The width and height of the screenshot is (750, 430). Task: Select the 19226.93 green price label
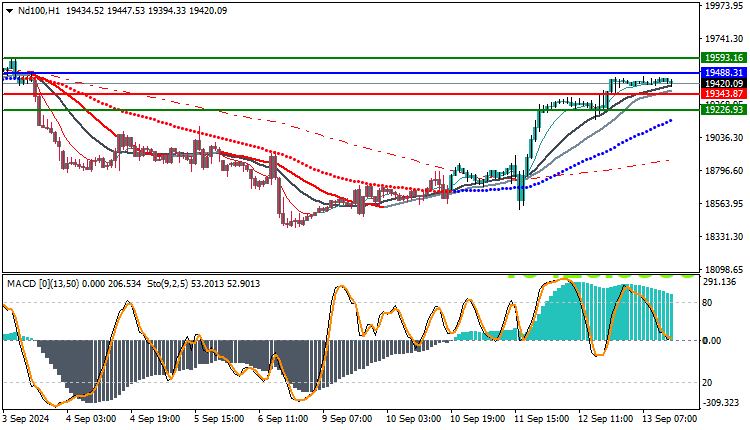(x=724, y=110)
